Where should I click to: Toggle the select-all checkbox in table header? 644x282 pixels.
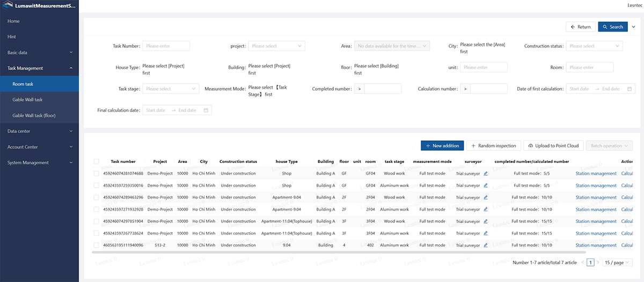point(96,161)
